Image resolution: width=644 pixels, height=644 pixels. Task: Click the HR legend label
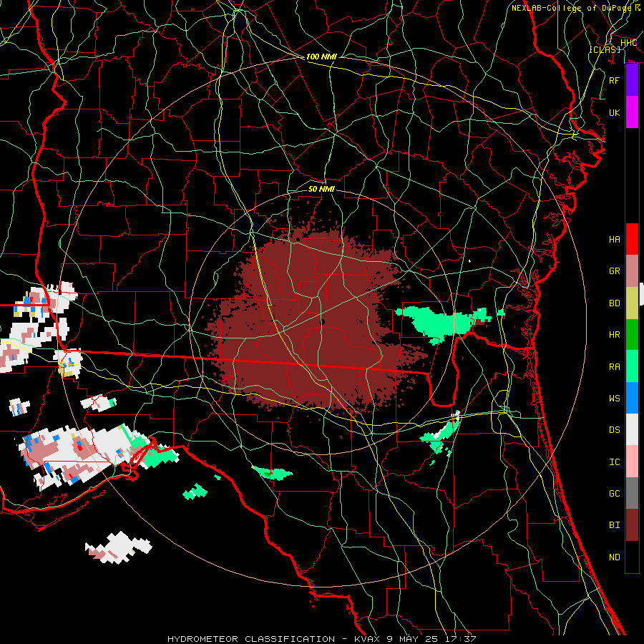(x=615, y=335)
